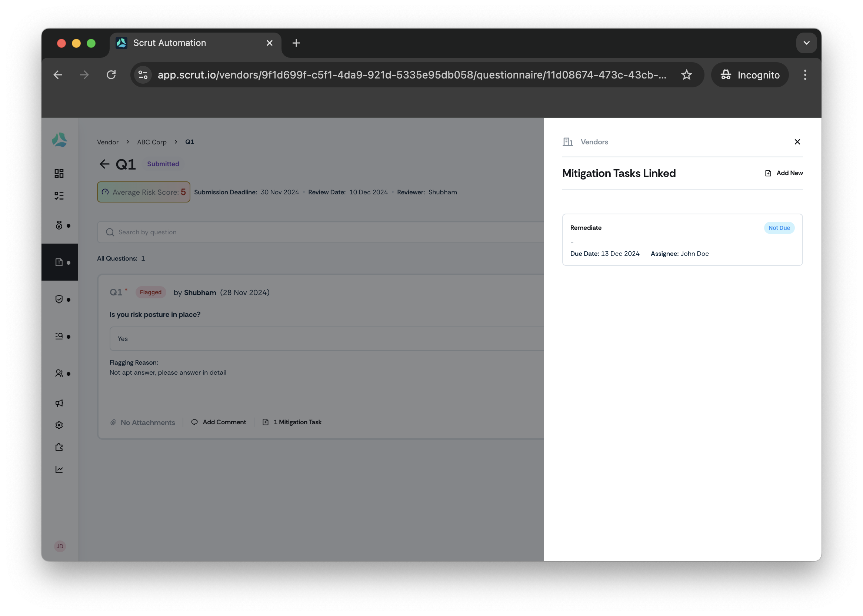863x616 pixels.
Task: Open the Remediate task card
Action: click(x=682, y=240)
